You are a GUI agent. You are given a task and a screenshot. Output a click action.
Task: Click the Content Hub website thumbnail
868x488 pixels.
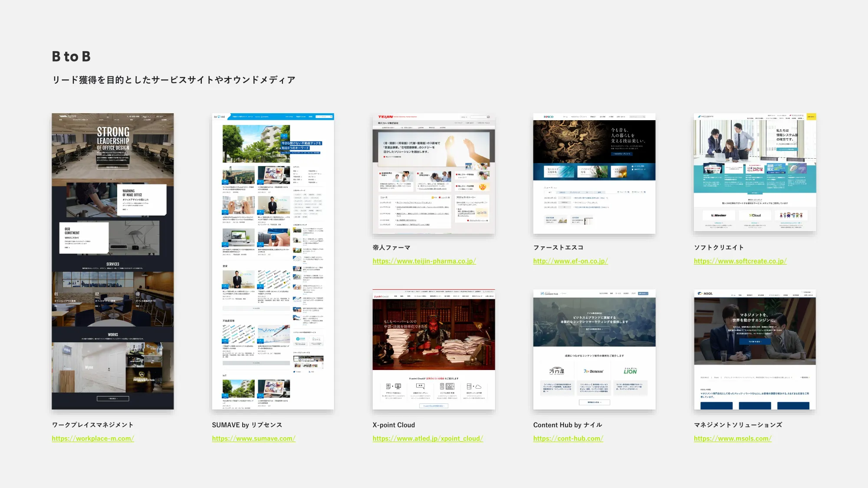594,350
